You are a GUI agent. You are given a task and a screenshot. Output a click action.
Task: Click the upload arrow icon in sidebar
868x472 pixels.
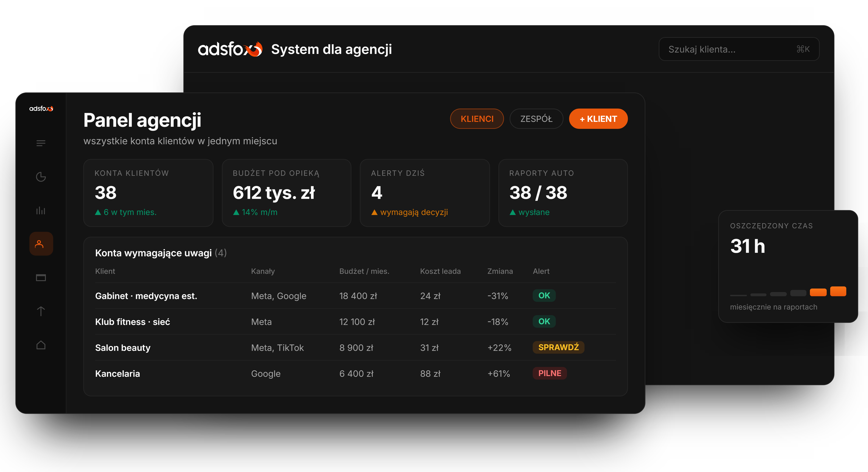click(x=41, y=311)
